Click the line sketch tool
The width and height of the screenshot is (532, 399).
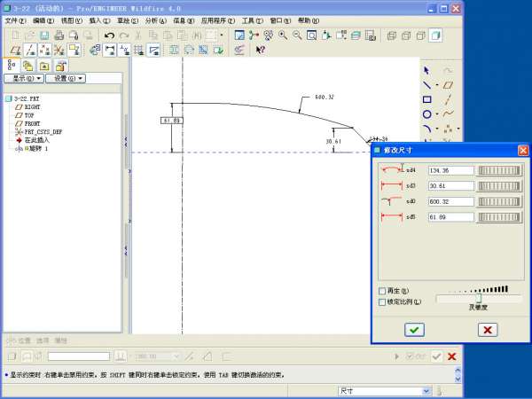click(426, 85)
